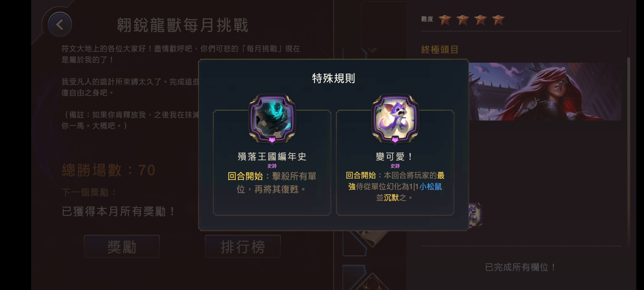The width and height of the screenshot is (644, 290).
Task: Click the final boss Katarina artwork
Action: coord(545,92)
